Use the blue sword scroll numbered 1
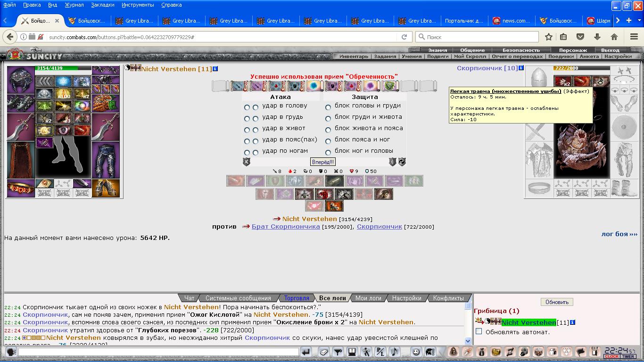The height and width of the screenshot is (362, 644). click(x=239, y=86)
